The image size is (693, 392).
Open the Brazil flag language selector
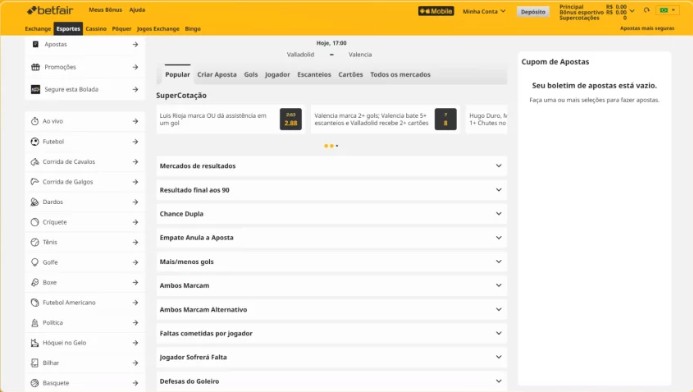point(667,10)
